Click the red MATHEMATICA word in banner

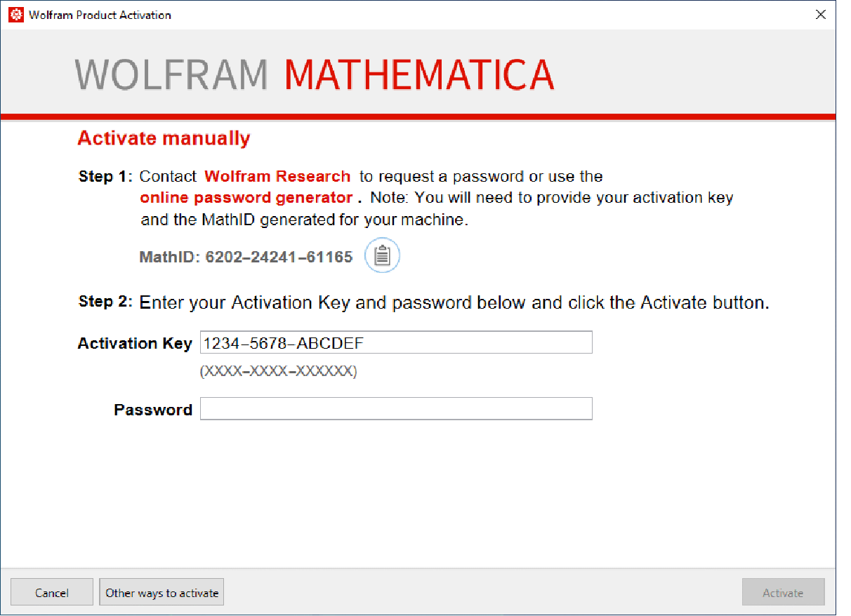(x=419, y=74)
